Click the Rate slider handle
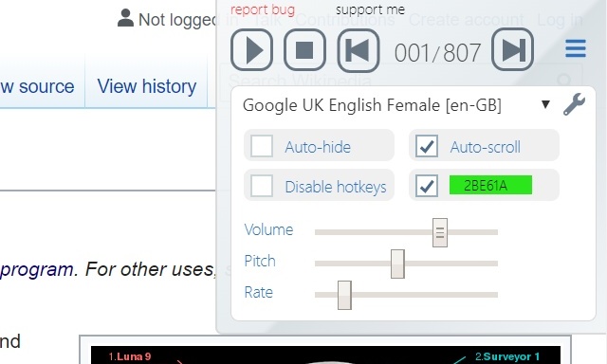The width and height of the screenshot is (607, 364). tap(344, 295)
